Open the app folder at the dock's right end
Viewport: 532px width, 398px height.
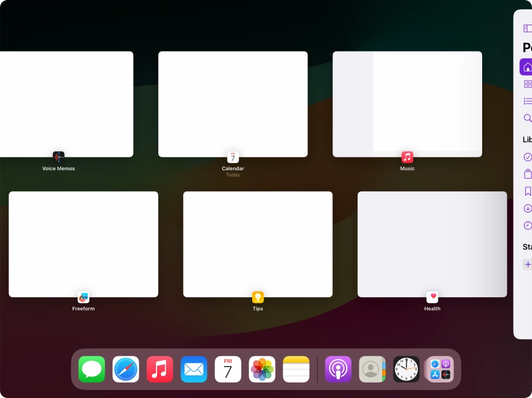pyautogui.click(x=439, y=369)
